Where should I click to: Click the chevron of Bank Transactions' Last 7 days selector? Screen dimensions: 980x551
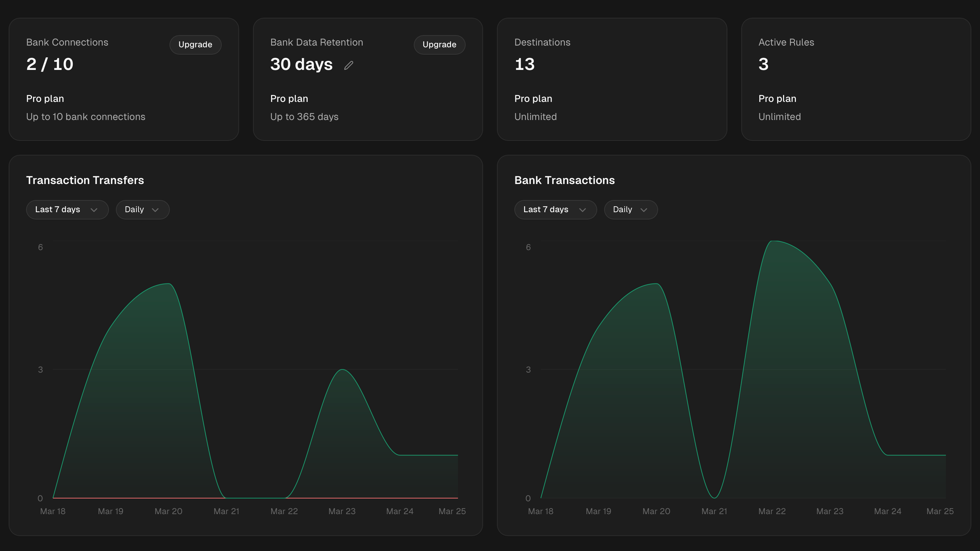tap(583, 210)
